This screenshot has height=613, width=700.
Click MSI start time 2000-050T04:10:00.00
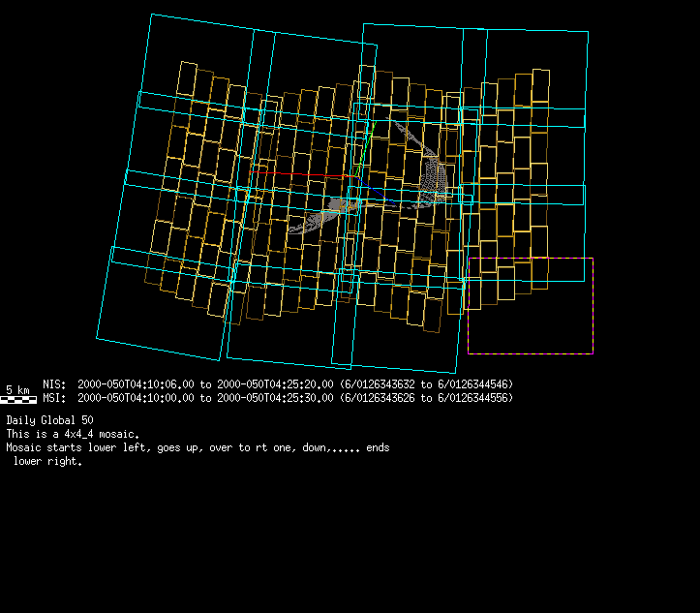click(x=136, y=398)
